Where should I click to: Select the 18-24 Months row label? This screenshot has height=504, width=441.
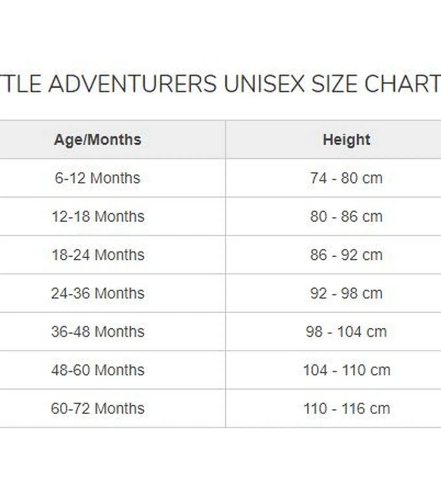98,255
